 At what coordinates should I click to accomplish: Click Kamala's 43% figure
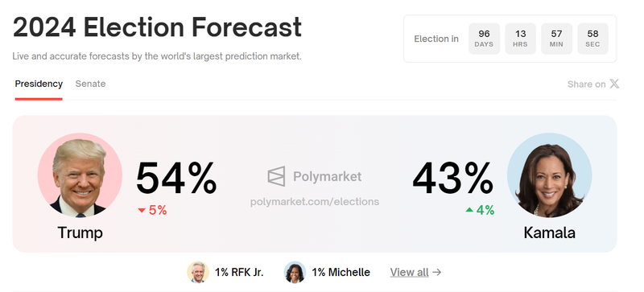[x=452, y=178]
